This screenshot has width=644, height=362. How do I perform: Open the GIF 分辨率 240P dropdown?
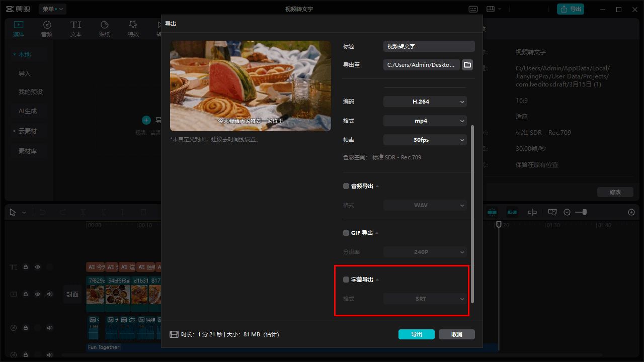coord(425,252)
